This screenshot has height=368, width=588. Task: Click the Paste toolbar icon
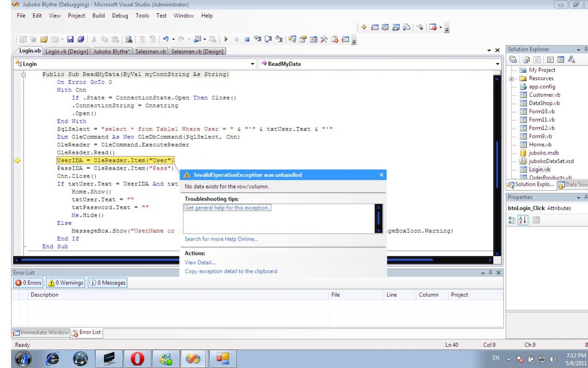point(115,40)
